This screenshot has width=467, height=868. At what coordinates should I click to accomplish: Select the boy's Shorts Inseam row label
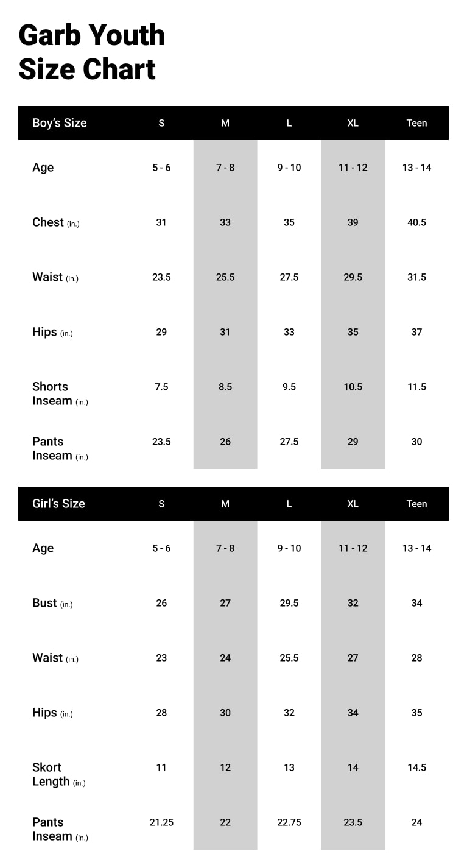coord(52,393)
